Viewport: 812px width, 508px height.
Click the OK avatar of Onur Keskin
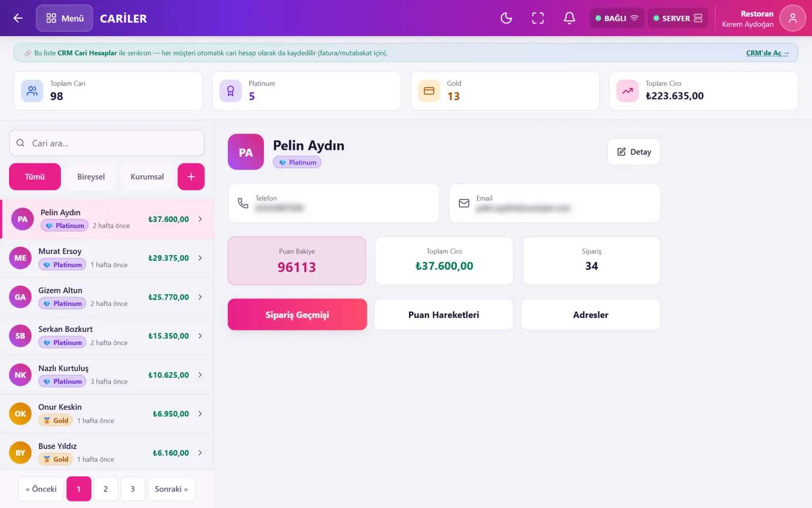click(20, 414)
